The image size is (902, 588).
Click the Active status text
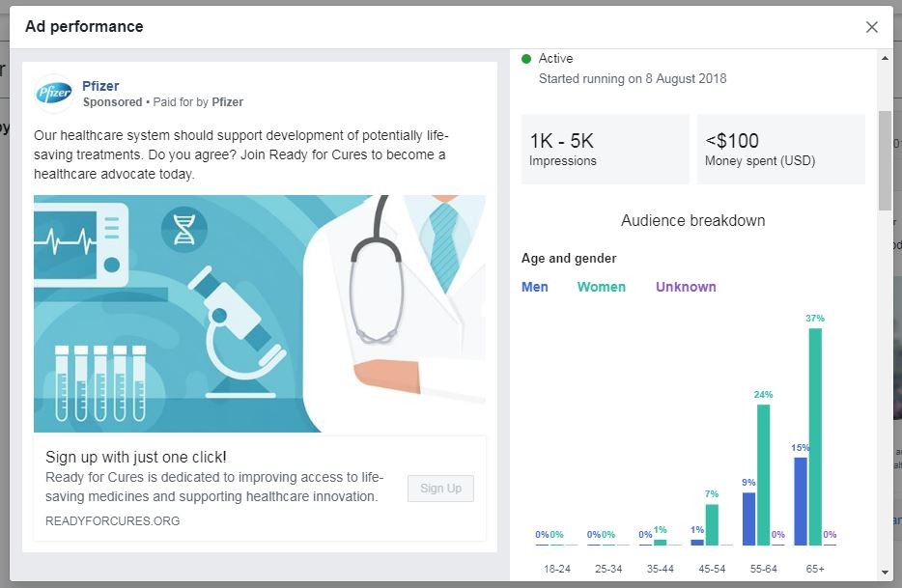[x=555, y=58]
